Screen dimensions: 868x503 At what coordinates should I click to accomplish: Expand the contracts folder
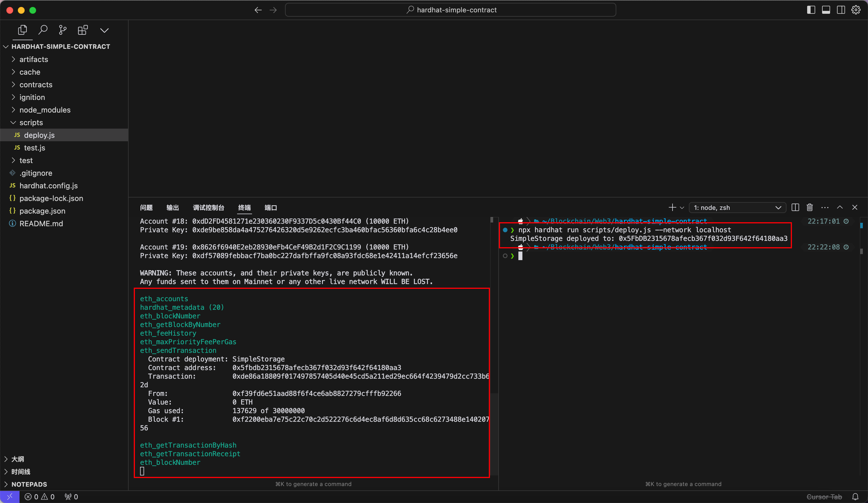click(x=64, y=85)
